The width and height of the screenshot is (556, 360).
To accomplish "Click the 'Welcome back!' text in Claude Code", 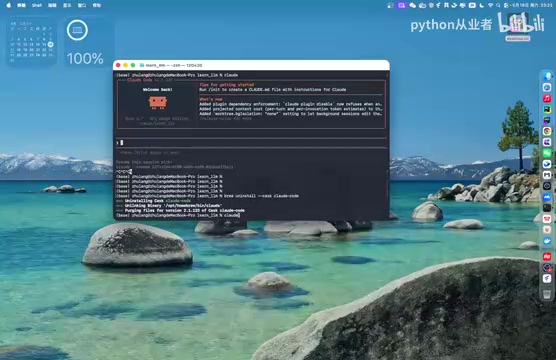I will click(158, 89).
